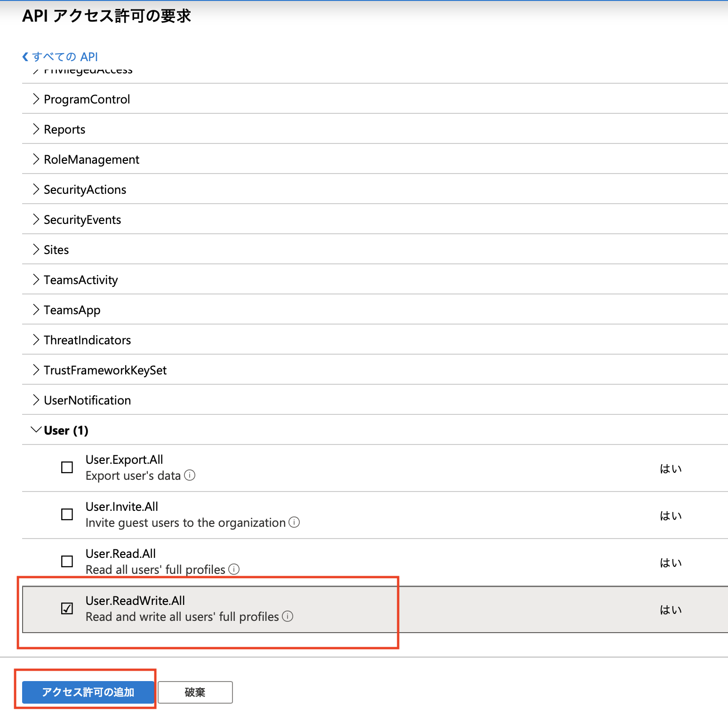Click the info icon after "Read all users' full profiles"
This screenshot has width=728, height=714.
click(234, 570)
